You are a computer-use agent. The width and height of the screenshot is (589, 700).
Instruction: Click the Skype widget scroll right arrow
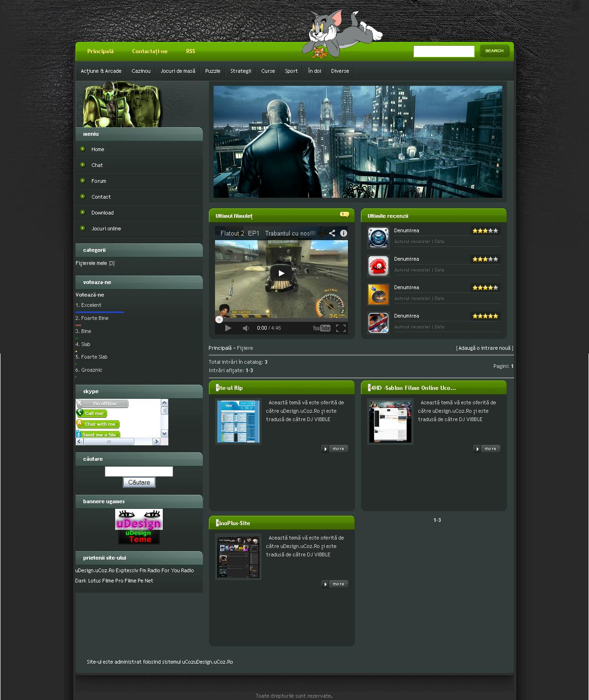click(156, 442)
